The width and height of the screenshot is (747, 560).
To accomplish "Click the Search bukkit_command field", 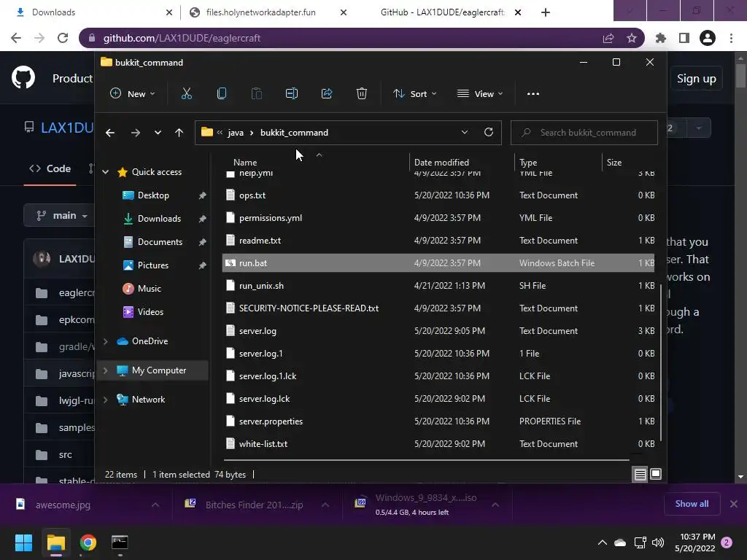I will coord(584,133).
